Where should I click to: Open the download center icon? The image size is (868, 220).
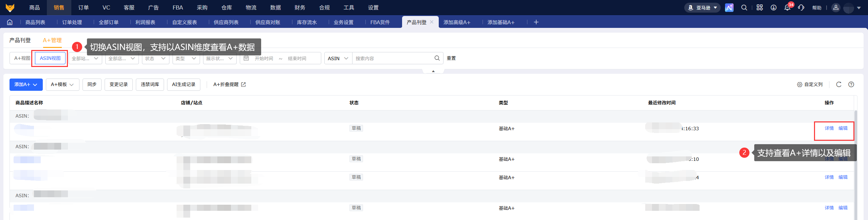pos(774,7)
